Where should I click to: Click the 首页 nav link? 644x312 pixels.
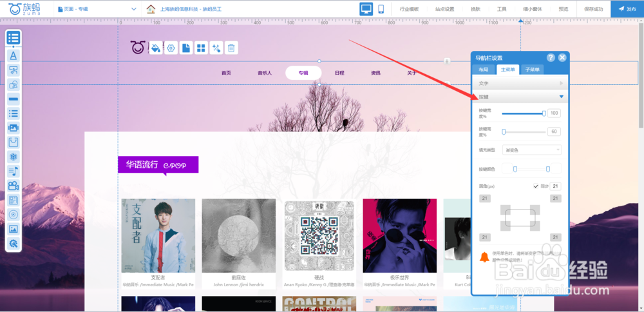coord(226,73)
